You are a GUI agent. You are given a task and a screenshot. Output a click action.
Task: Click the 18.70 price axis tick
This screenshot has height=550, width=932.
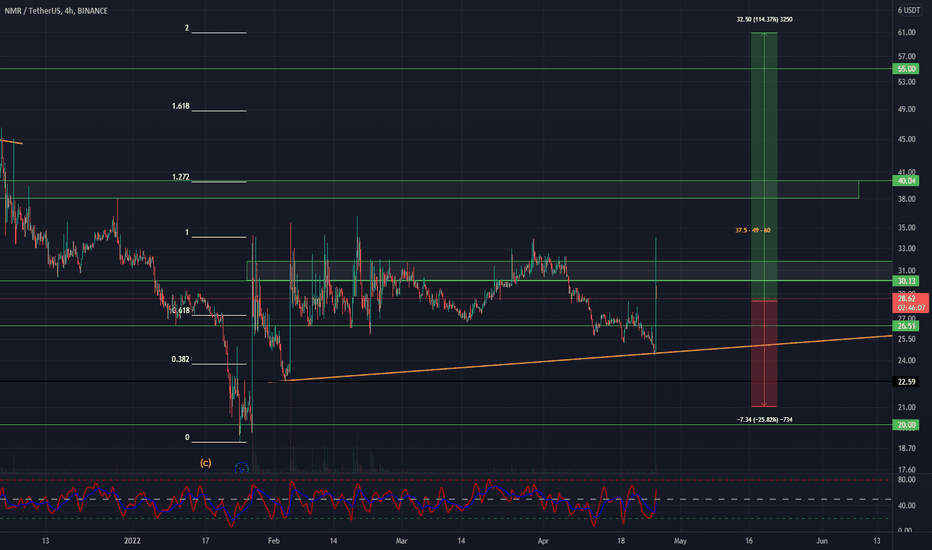point(906,448)
